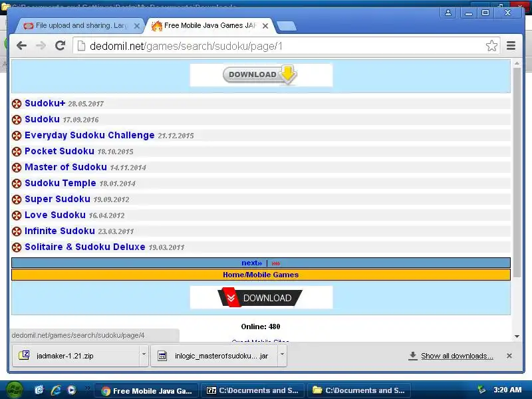Click the top gray DOWNLOAD banner
This screenshot has height=399, width=532.
click(261, 75)
